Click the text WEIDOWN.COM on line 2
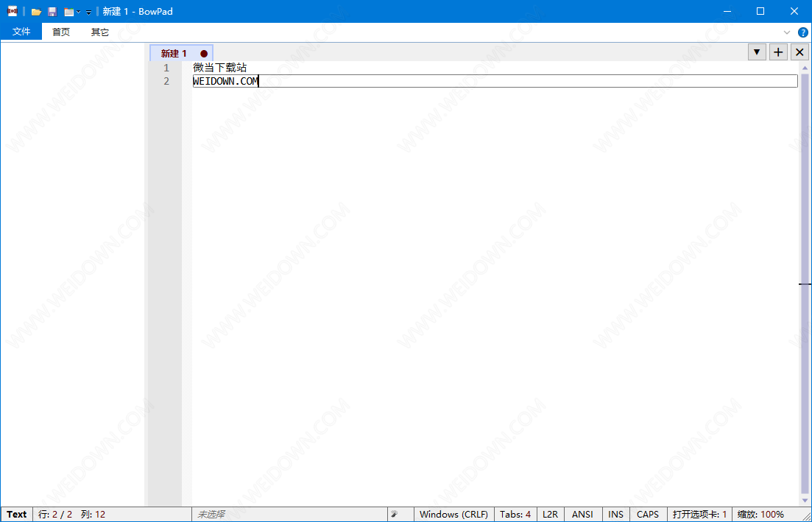Screen dimensions: 812x522 pos(225,81)
